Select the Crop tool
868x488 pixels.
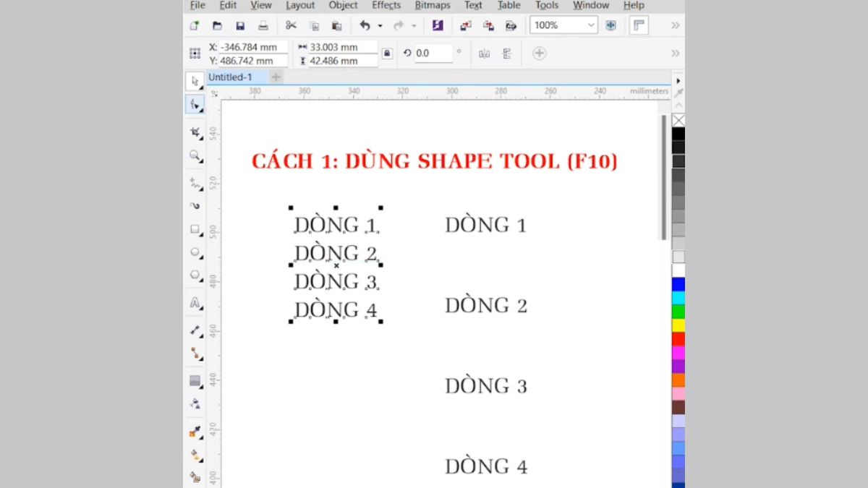(x=195, y=132)
